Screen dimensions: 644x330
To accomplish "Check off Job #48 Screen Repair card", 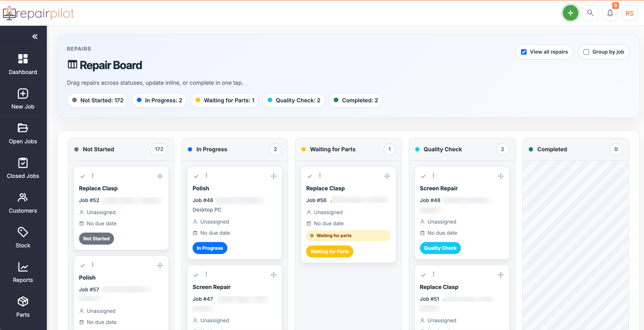I will coord(423,176).
